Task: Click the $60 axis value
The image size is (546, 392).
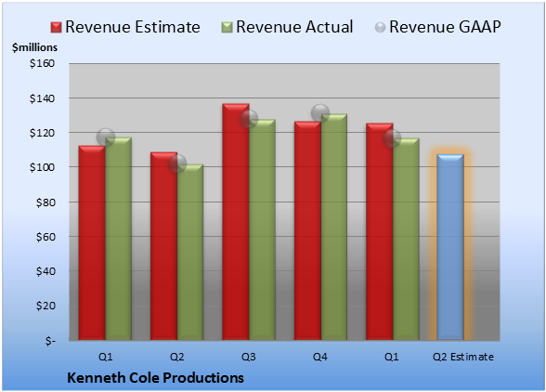Action: tap(45, 237)
